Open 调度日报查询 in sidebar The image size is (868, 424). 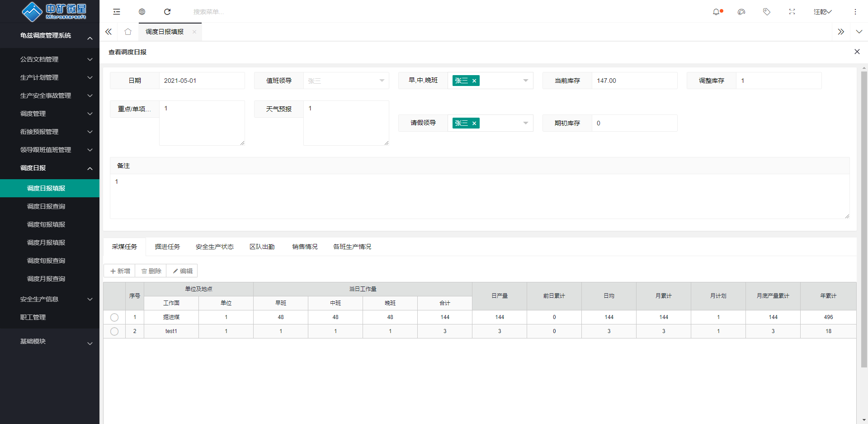pos(50,206)
